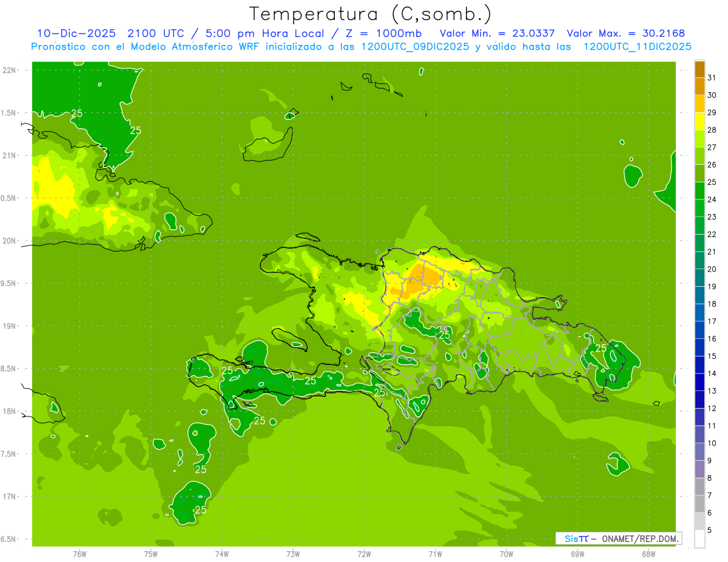Click the longitude label '72W'
728x562 pixels.
(x=364, y=554)
